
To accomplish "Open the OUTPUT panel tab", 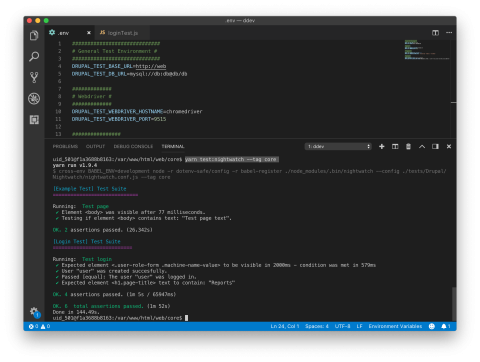I will click(x=95, y=146).
